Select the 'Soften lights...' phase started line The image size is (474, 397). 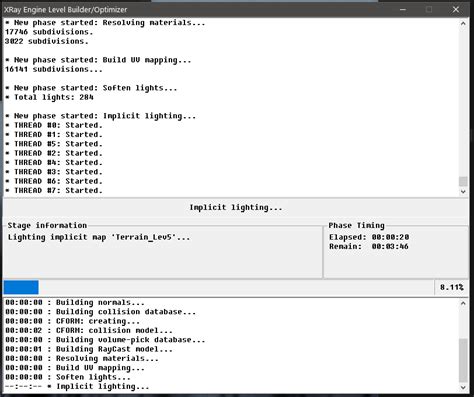pos(91,88)
